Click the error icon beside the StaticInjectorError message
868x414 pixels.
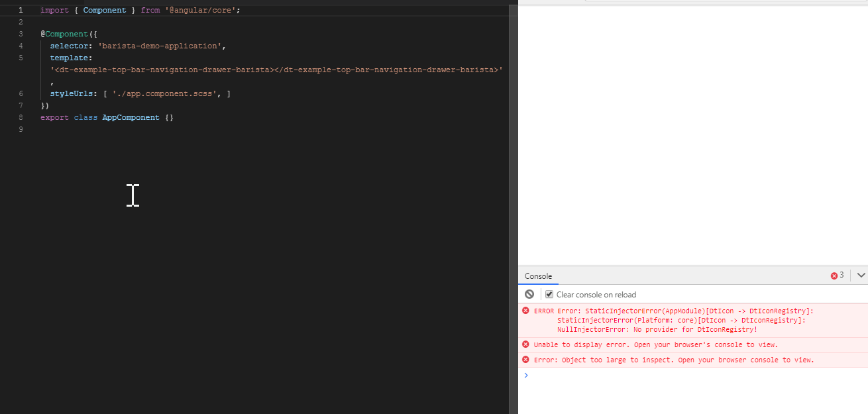coord(526,311)
